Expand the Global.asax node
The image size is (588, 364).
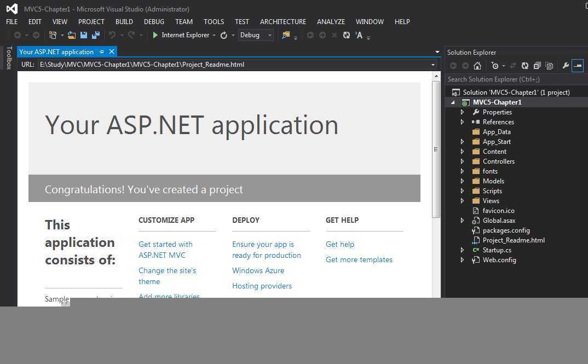pyautogui.click(x=462, y=221)
